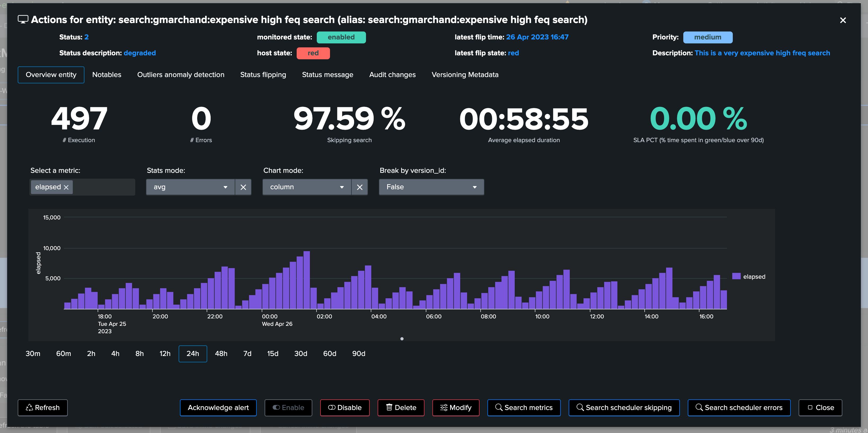Select the 48h time range
Image resolution: width=868 pixels, height=433 pixels.
221,354
